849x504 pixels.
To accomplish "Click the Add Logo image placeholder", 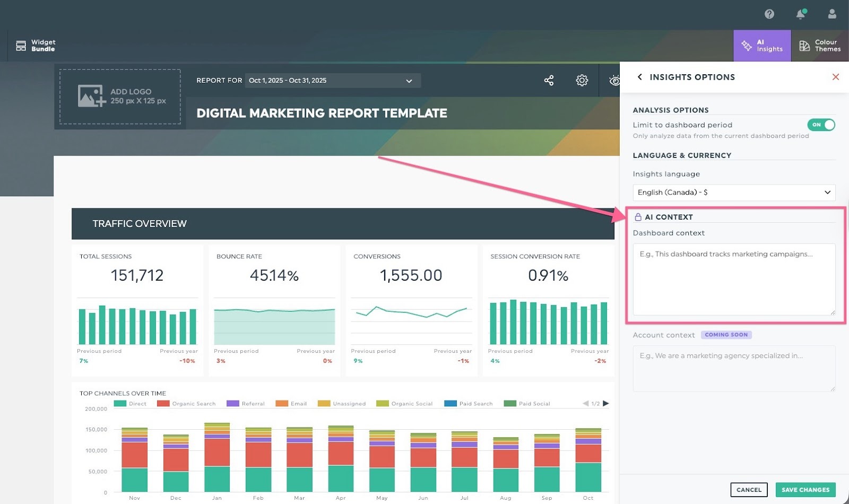I will click(120, 97).
